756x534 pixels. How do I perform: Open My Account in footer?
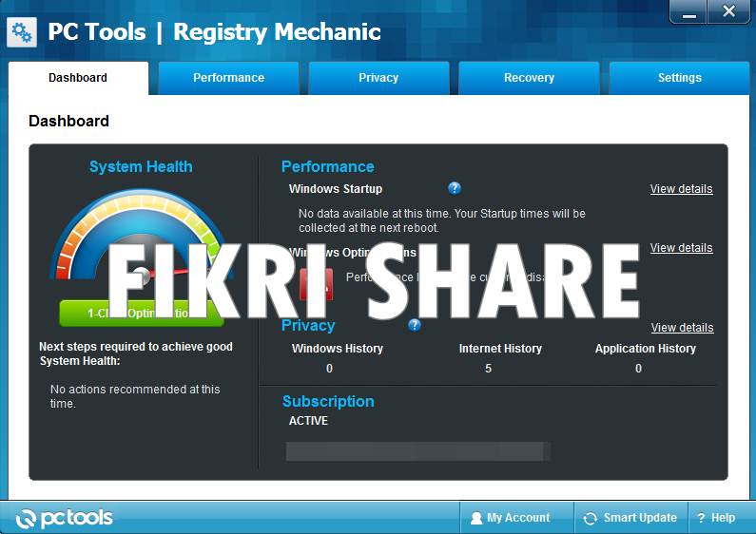[517, 518]
